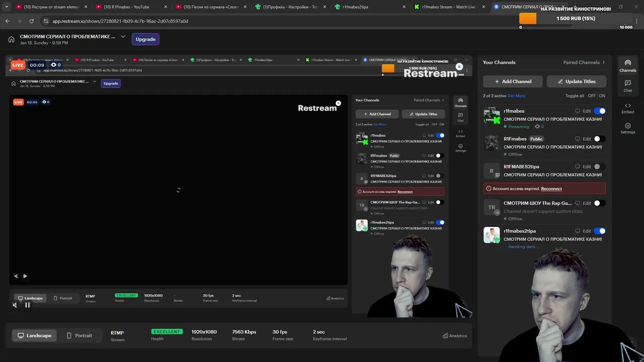Go back with browser back arrow

tap(7, 21)
